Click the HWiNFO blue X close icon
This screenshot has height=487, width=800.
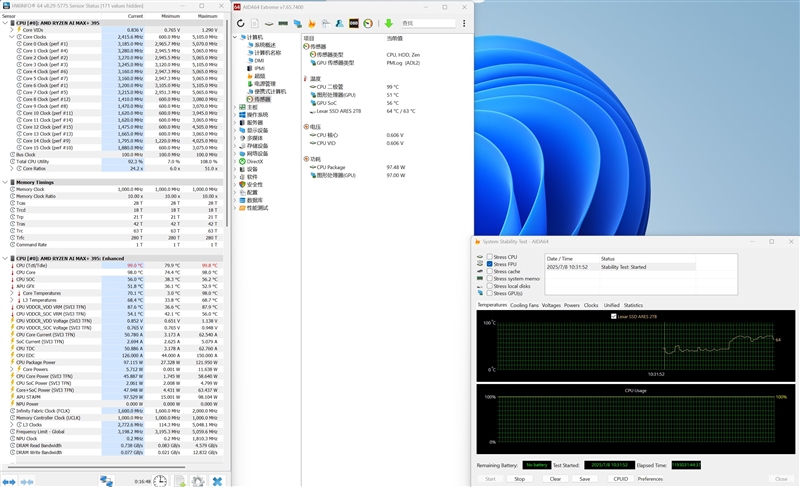point(217,481)
